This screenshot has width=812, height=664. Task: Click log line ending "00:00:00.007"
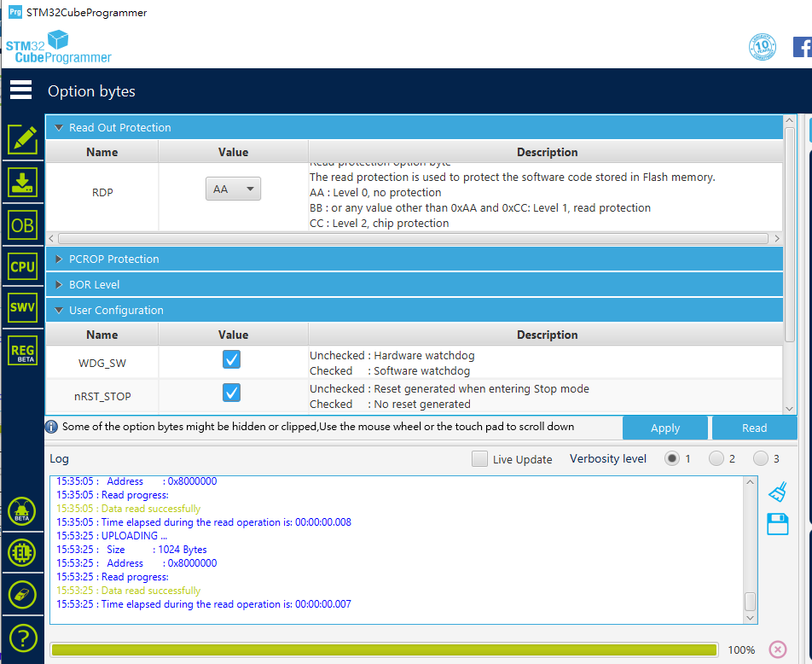click(204, 604)
